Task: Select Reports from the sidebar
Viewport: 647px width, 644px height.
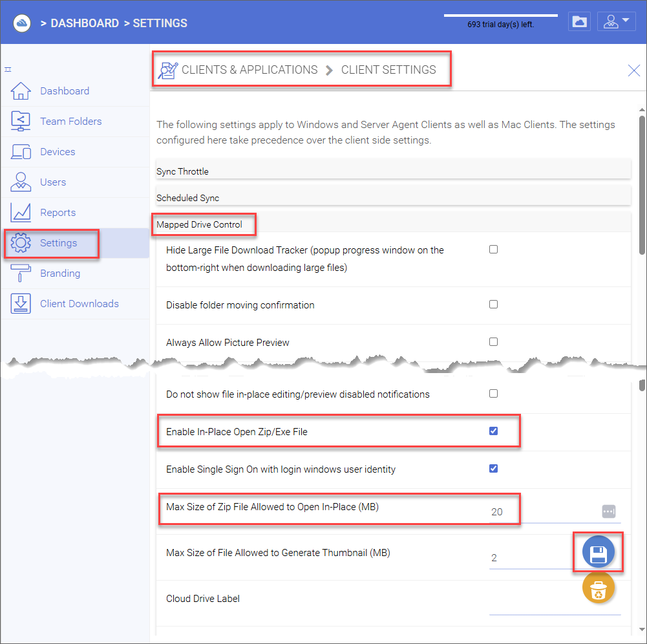Action: [58, 213]
